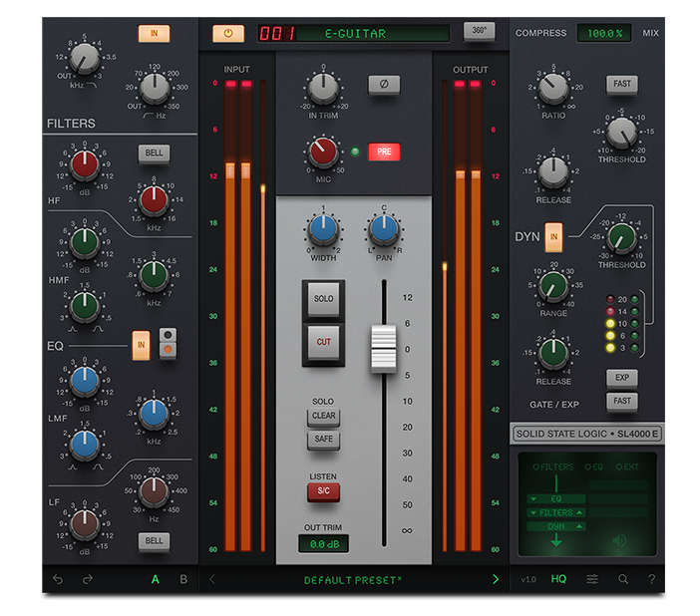The height and width of the screenshot is (616, 700).
Task: Click the CUT button
Action: [323, 342]
